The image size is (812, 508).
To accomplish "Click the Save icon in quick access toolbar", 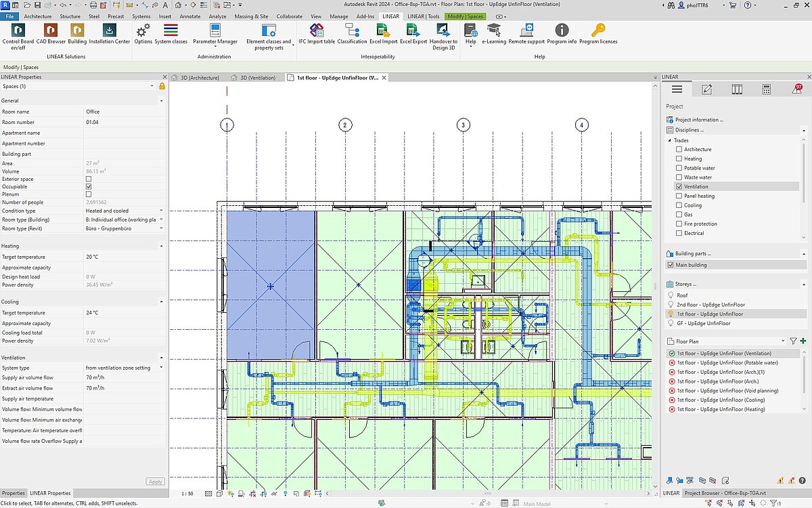I will point(37,5).
